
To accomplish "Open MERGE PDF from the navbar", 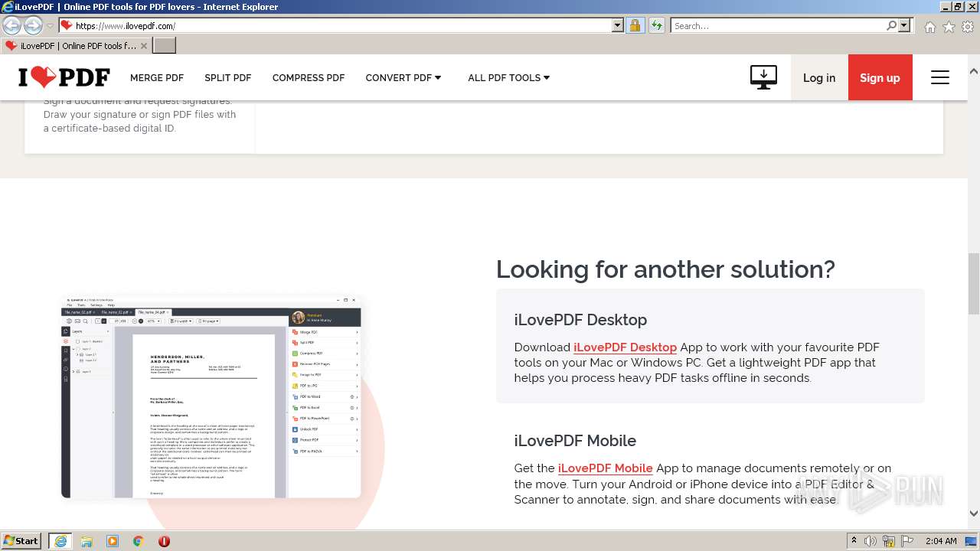I will coord(157,77).
